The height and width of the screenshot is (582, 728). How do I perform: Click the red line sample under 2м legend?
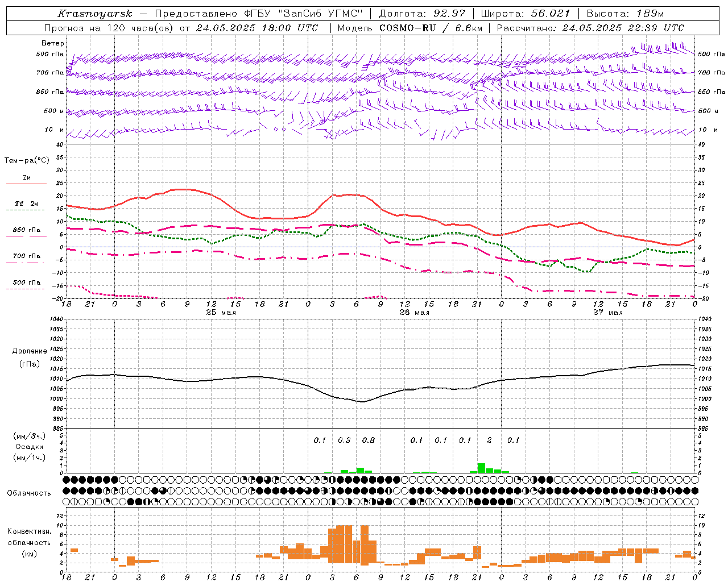[x=26, y=184]
